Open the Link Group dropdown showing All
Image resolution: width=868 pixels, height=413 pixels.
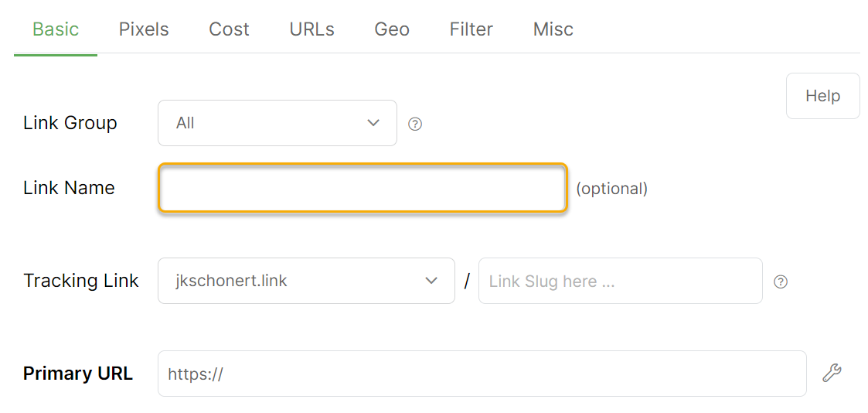(277, 123)
